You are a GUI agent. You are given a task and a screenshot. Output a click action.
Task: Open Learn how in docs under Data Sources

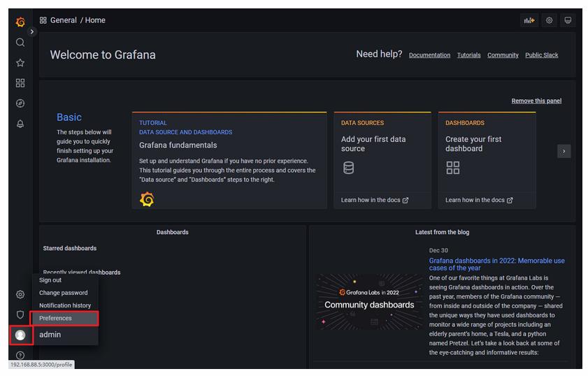374,200
